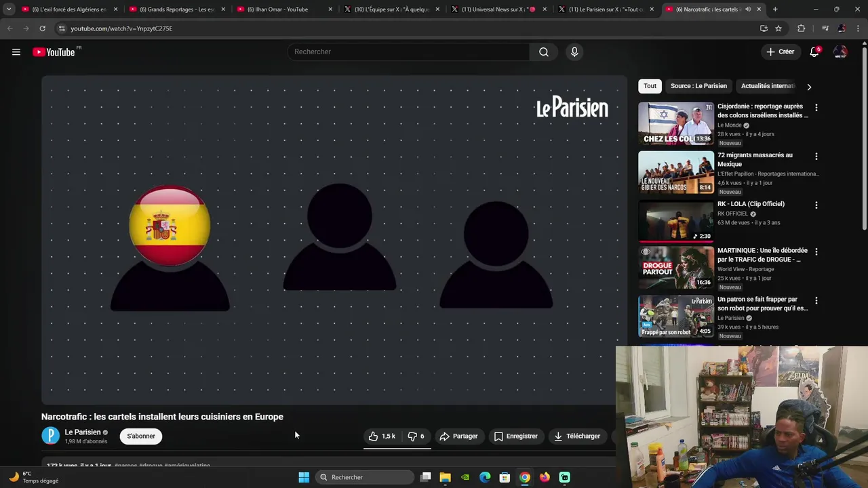The image size is (868, 488).
Task: Select the Actualités internationales chip
Action: (x=767, y=86)
